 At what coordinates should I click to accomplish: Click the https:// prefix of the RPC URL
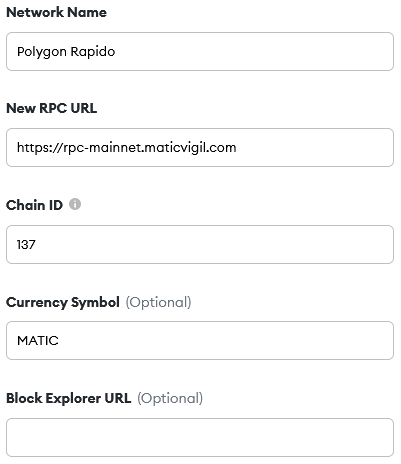[x=40, y=148]
